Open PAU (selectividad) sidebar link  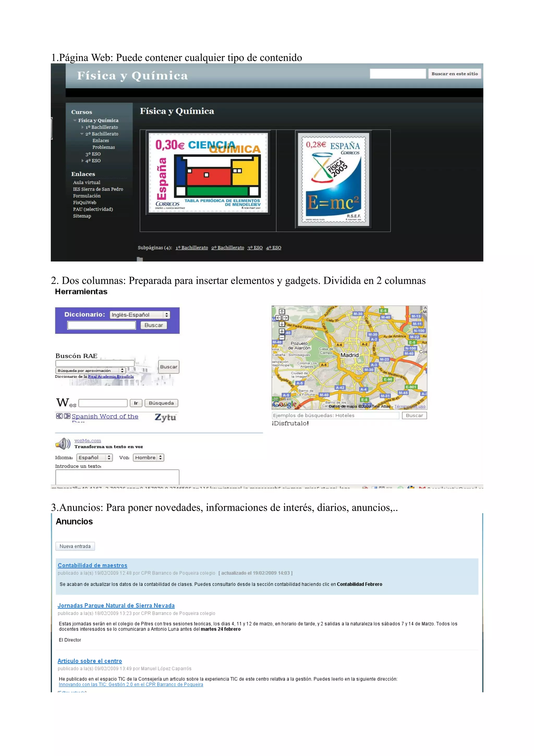[x=93, y=209]
